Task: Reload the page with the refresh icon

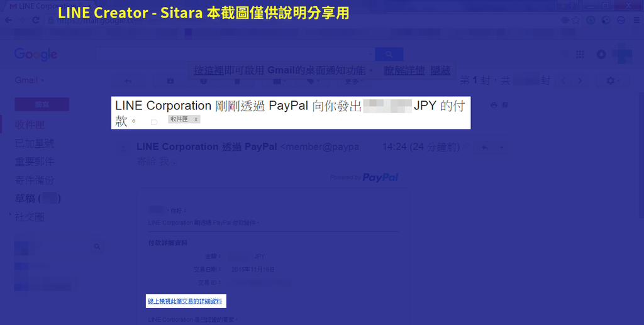Action: click(36, 19)
